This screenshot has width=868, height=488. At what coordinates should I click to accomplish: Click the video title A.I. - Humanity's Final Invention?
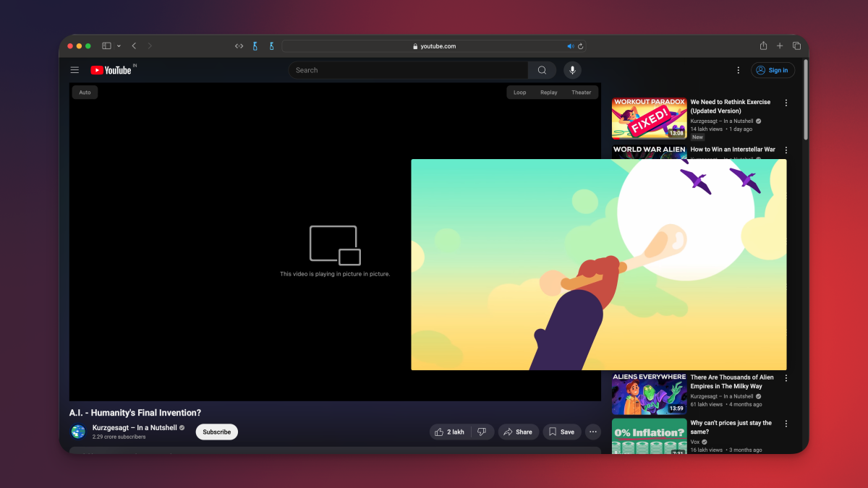135,413
